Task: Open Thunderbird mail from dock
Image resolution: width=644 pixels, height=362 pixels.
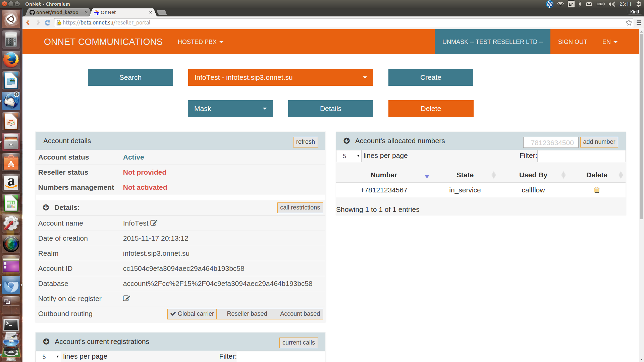Action: coord(11,101)
